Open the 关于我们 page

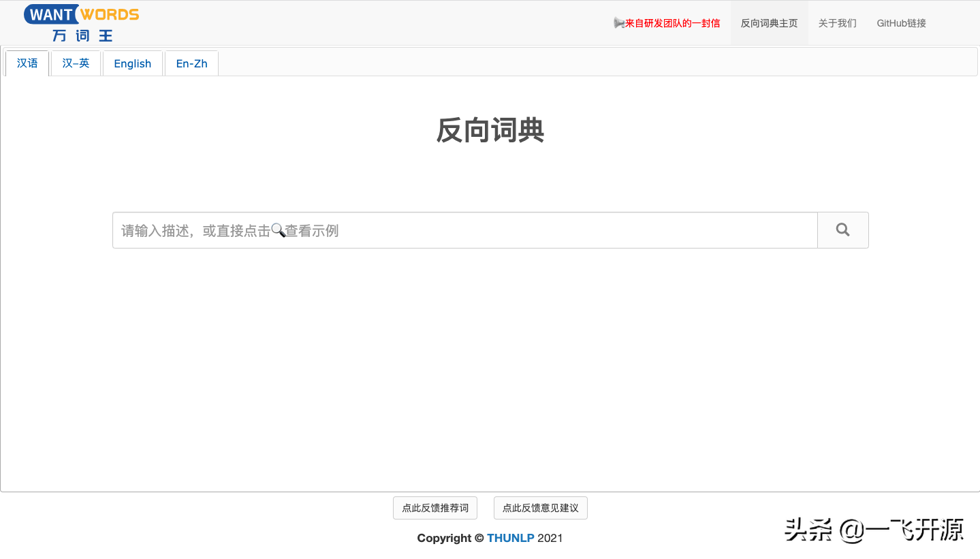(x=836, y=22)
